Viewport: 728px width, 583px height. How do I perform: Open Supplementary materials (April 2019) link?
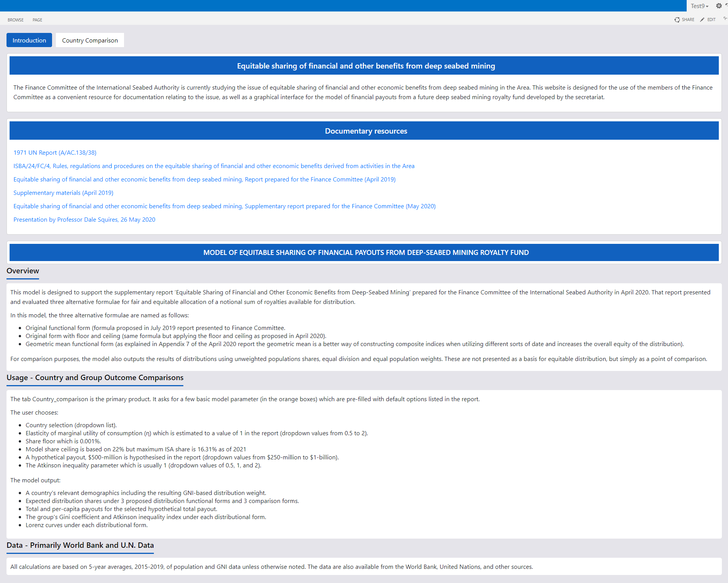pyautogui.click(x=63, y=193)
